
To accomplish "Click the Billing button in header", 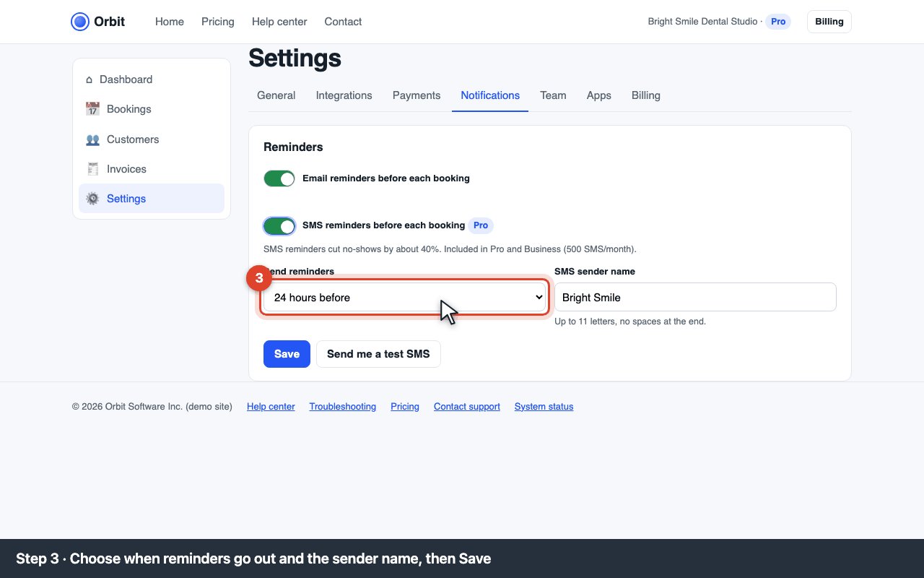I will click(x=829, y=22).
